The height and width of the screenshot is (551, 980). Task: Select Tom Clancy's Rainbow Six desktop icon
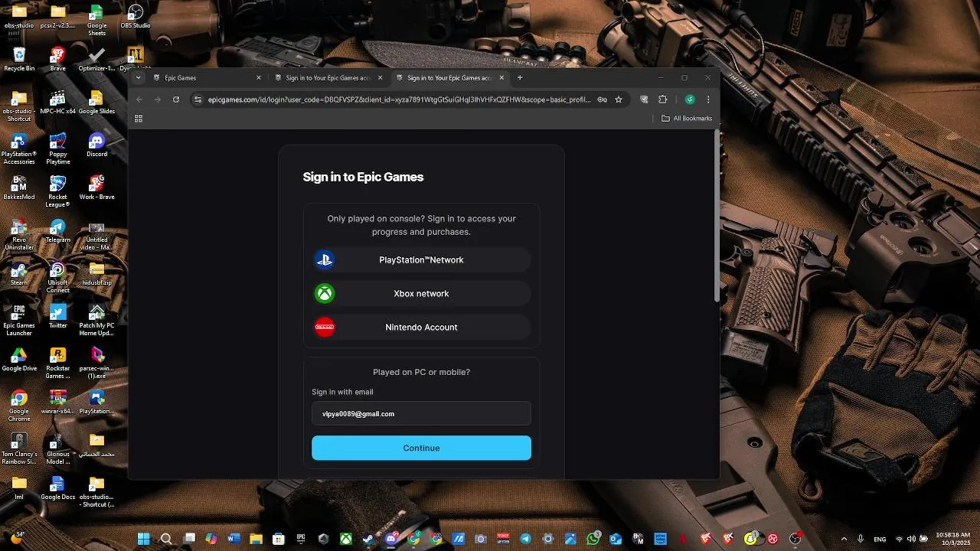click(x=19, y=448)
